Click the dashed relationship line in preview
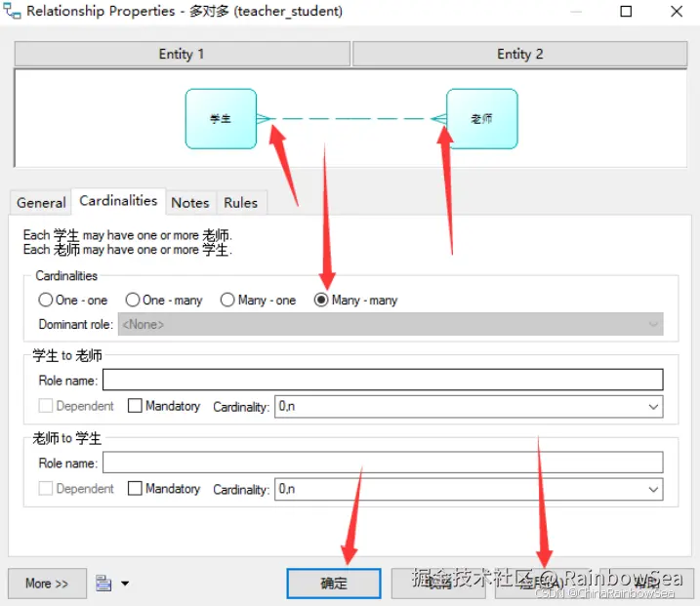The height and width of the screenshot is (606, 700). tap(351, 119)
